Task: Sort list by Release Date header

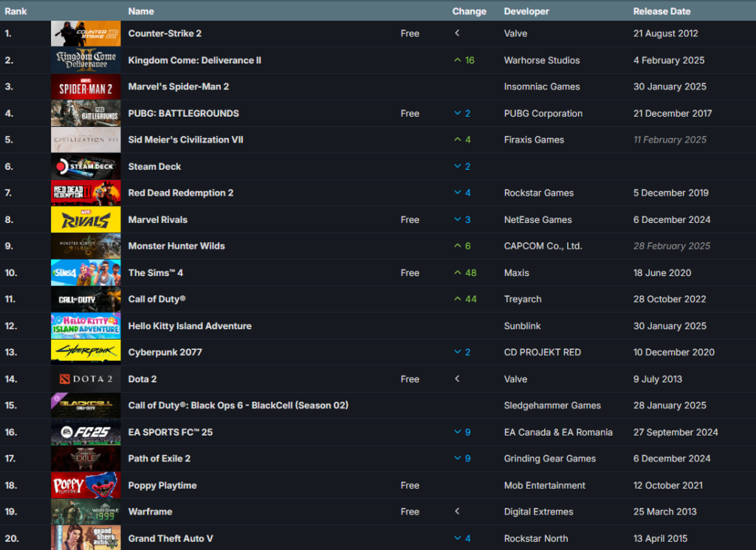Action: point(661,11)
